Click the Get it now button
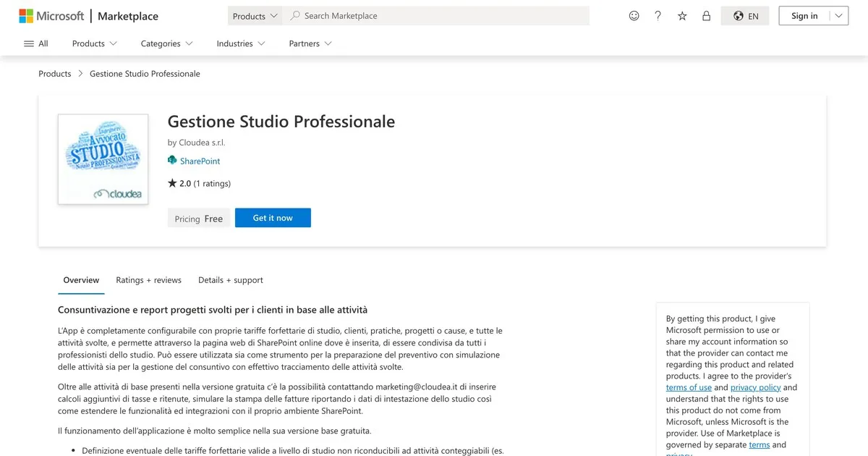The image size is (868, 456). click(273, 217)
